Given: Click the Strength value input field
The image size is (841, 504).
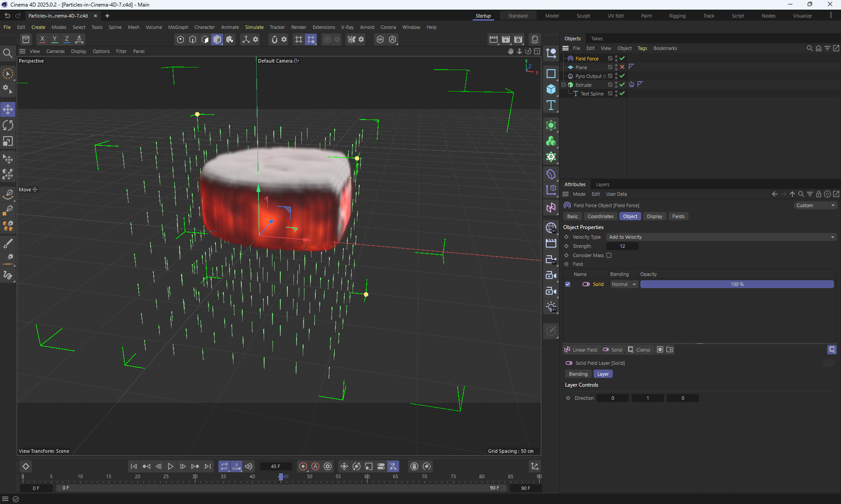Looking at the screenshot, I should [x=622, y=246].
